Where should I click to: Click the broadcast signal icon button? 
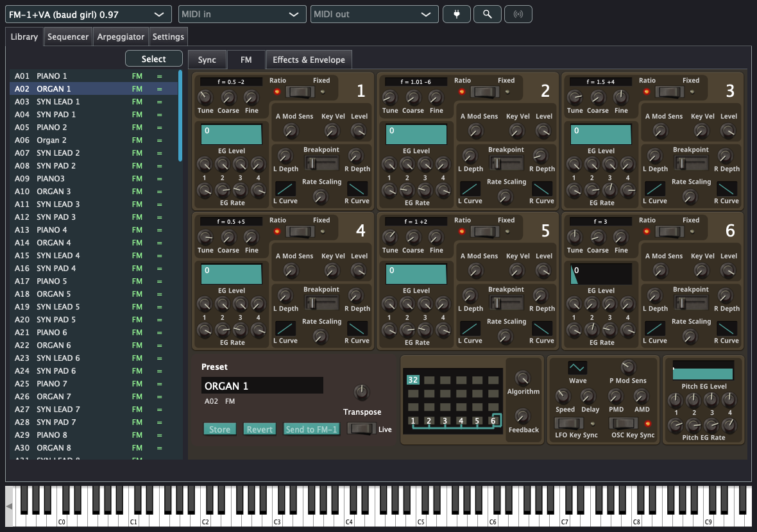(x=518, y=15)
